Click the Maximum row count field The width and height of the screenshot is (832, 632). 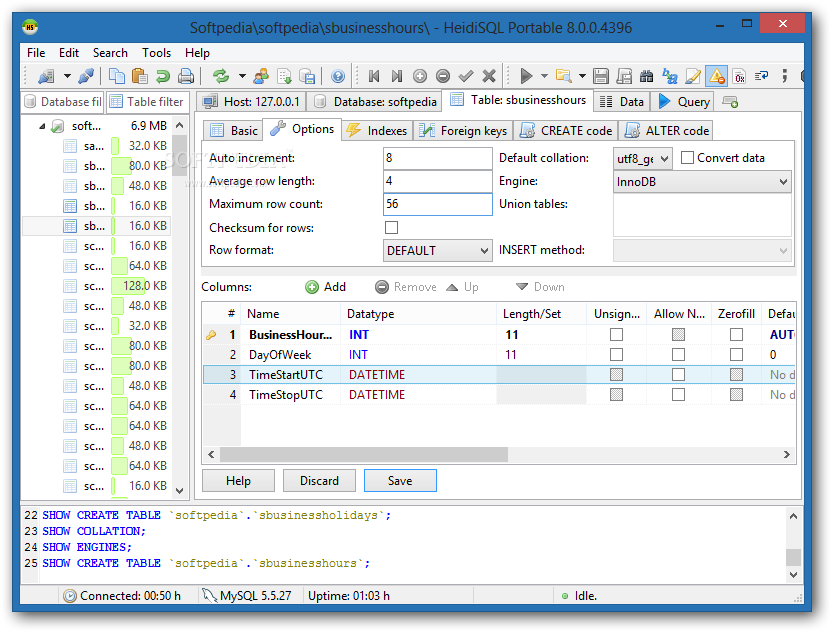[437, 204]
